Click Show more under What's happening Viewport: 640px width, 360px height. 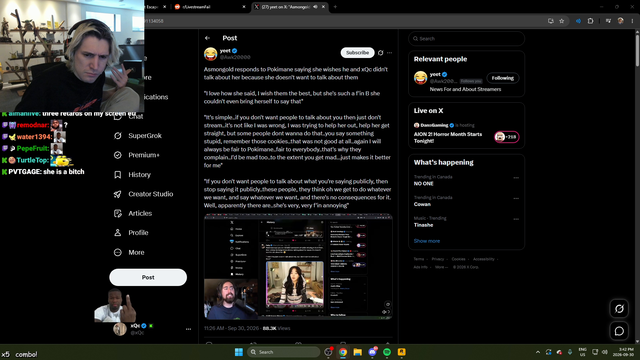pos(427,241)
